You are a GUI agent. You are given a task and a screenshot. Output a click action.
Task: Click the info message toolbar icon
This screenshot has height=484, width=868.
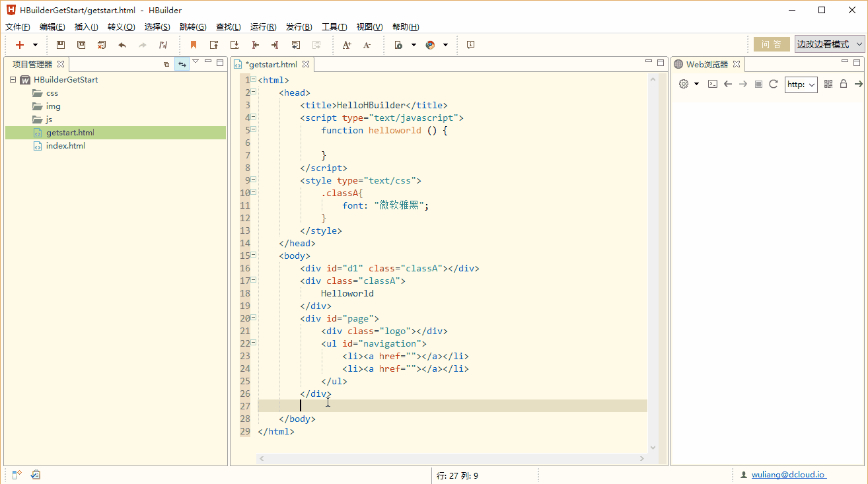[470, 45]
